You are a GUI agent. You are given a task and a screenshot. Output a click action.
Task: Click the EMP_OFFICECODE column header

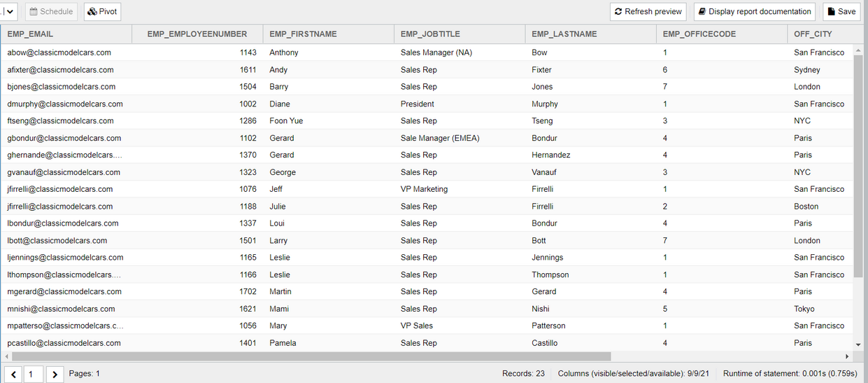coord(699,34)
